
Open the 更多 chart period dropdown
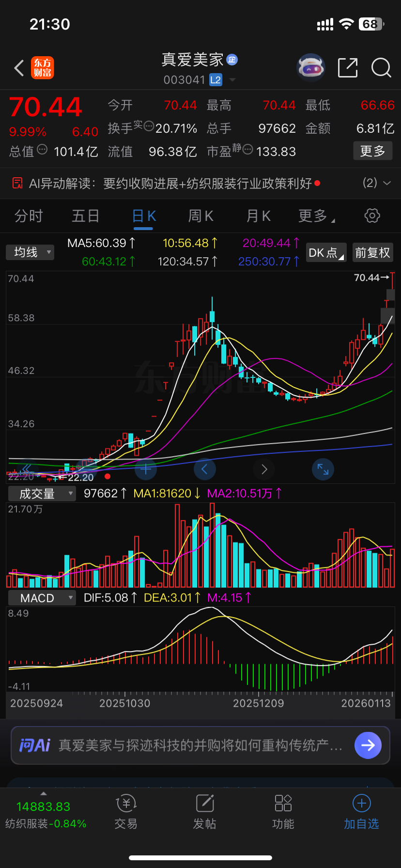pos(317,216)
